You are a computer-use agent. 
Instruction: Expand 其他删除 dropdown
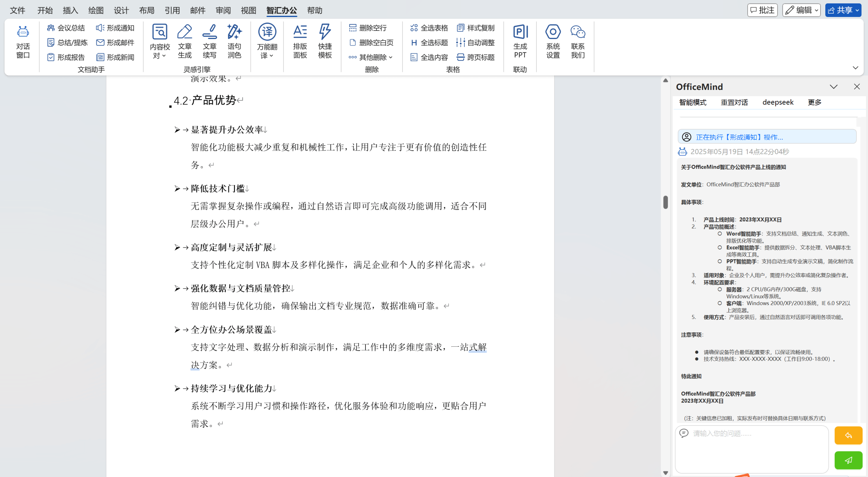(x=371, y=57)
